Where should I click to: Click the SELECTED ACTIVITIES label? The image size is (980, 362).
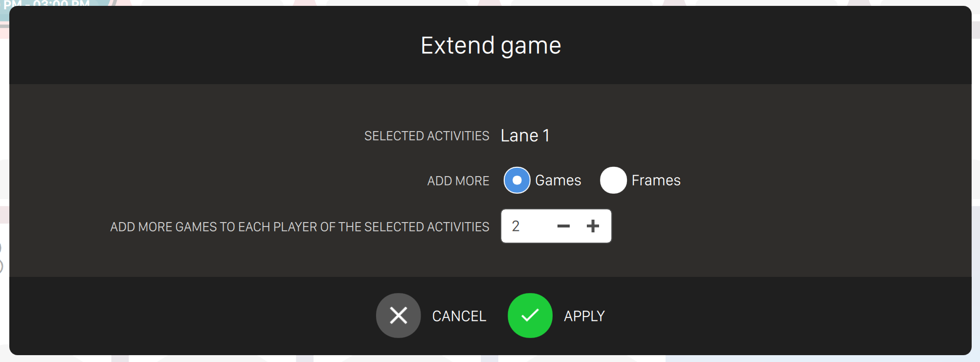pyautogui.click(x=426, y=136)
